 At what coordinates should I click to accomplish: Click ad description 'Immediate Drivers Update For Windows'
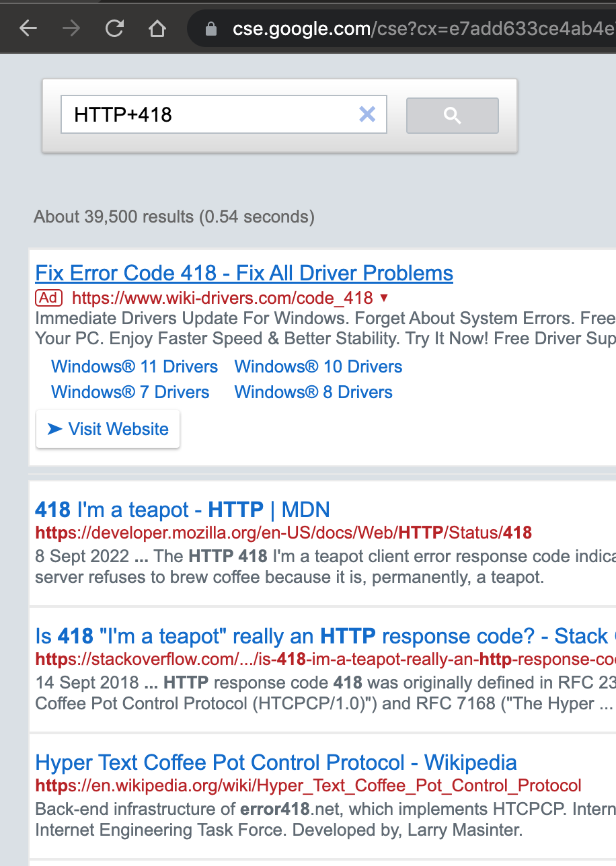[x=325, y=328]
